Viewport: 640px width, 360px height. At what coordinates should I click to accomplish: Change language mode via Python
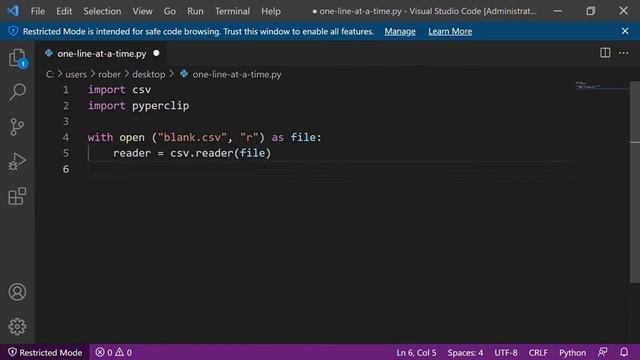coord(572,352)
